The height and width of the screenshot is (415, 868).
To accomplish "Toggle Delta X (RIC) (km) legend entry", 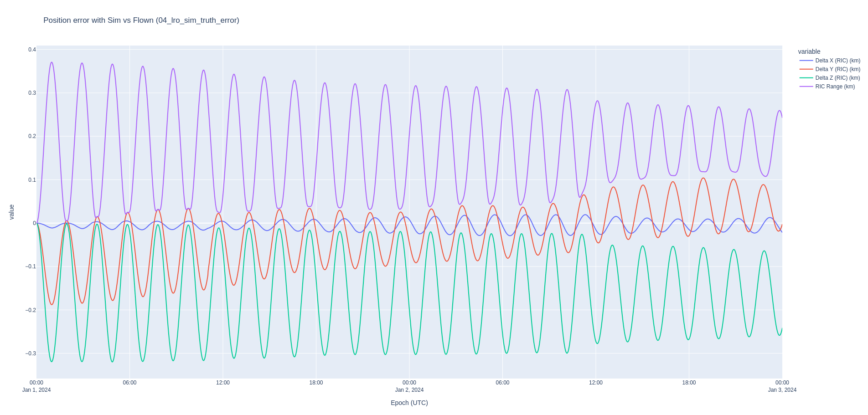I will click(x=830, y=61).
